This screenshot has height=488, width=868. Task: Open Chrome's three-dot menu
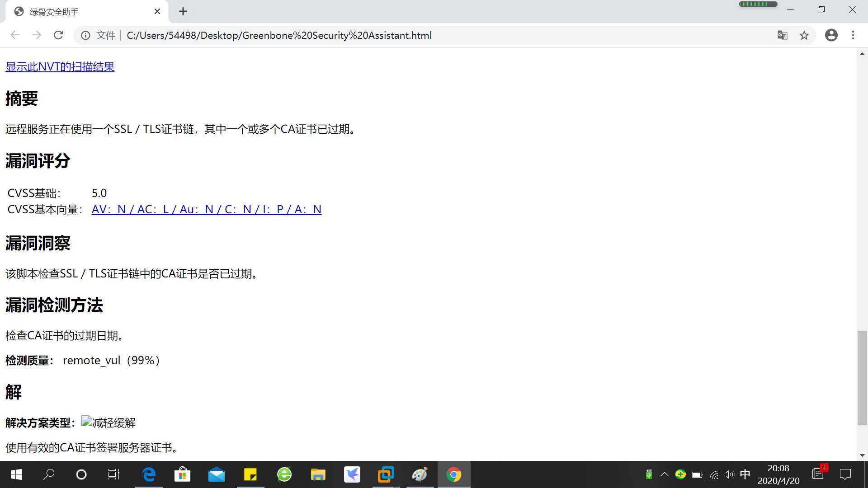click(853, 35)
